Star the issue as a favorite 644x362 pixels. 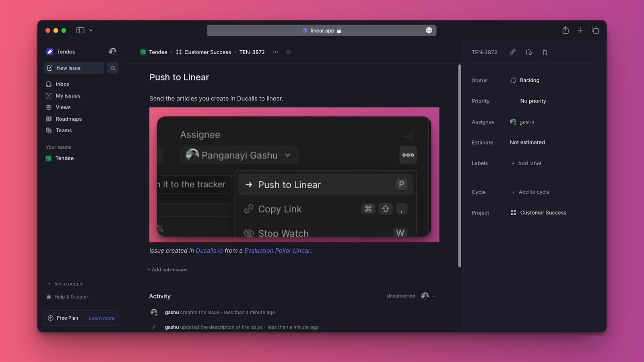288,52
